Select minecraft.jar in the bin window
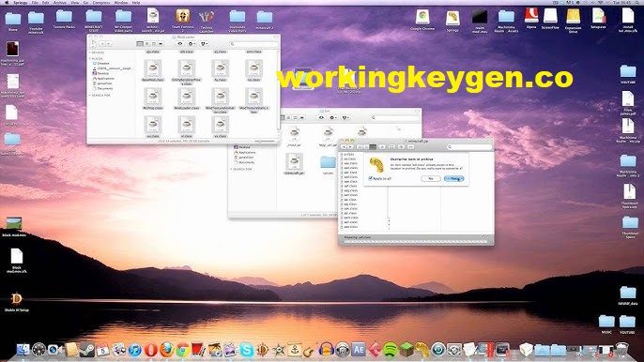 (294, 164)
